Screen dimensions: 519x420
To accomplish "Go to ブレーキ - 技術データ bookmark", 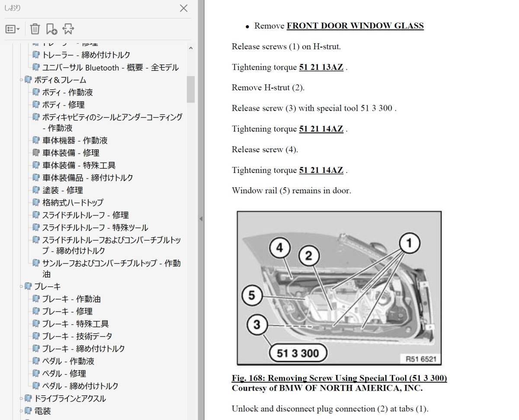I will [77, 336].
